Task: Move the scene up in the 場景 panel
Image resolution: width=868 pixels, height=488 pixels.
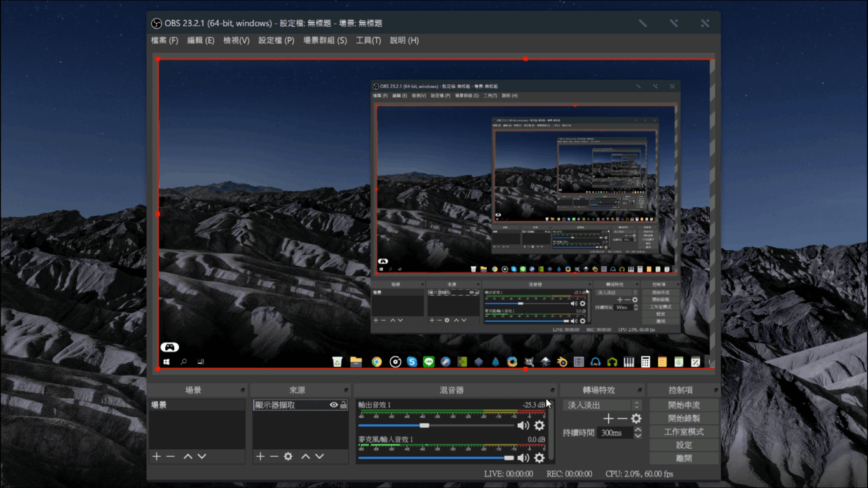Action: point(188,456)
